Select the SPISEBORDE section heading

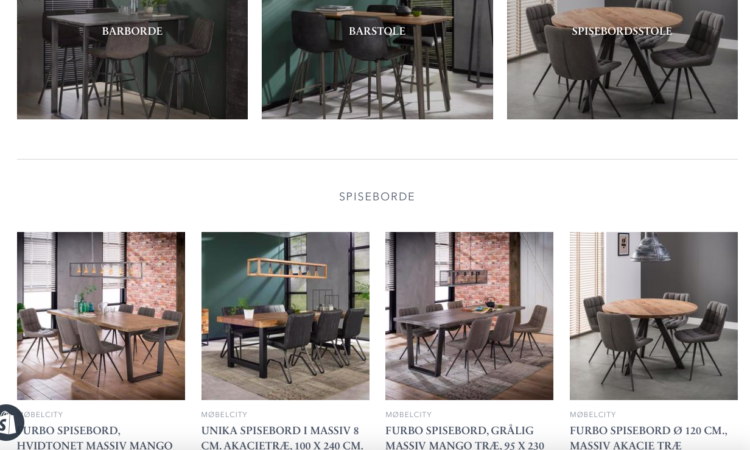tap(377, 197)
